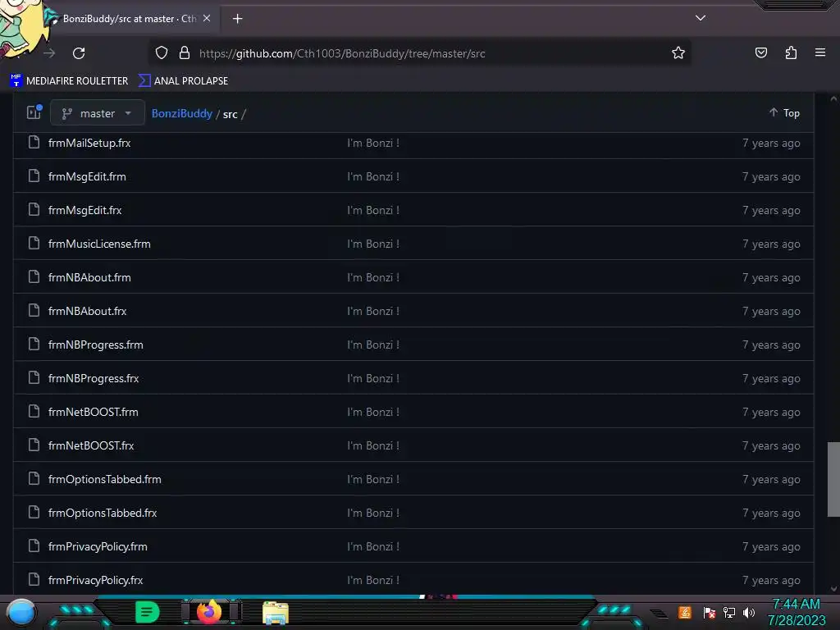Expand the GitHub file tree panel icon
The height and width of the screenshot is (630, 840).
click(x=34, y=112)
